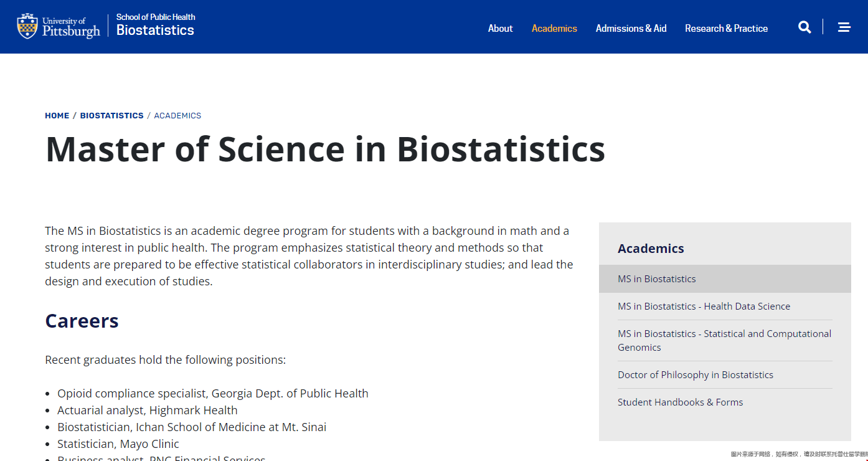Open the search magnifier icon
Viewport: 868px width, 461px height.
coord(804,27)
